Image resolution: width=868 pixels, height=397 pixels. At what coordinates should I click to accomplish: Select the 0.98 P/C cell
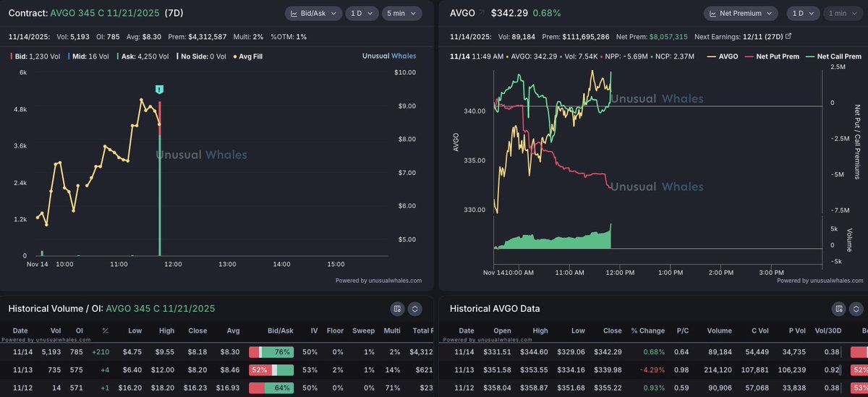coord(681,370)
